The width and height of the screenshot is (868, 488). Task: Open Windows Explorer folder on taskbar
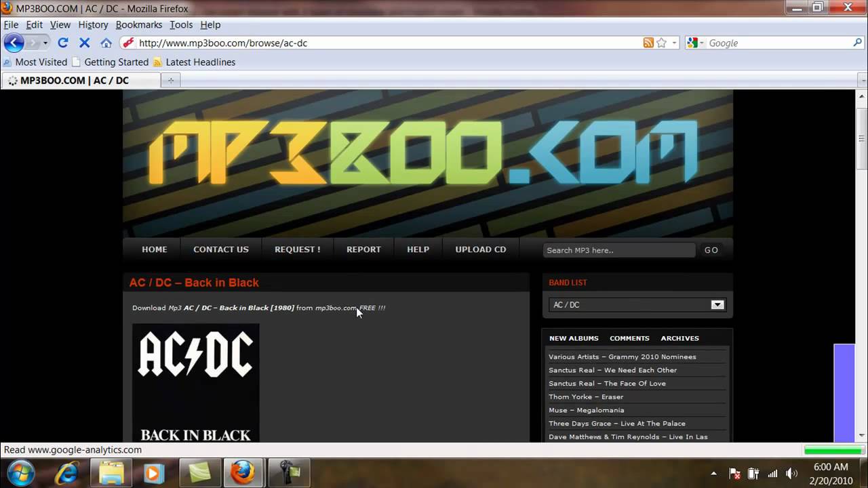[x=111, y=472]
